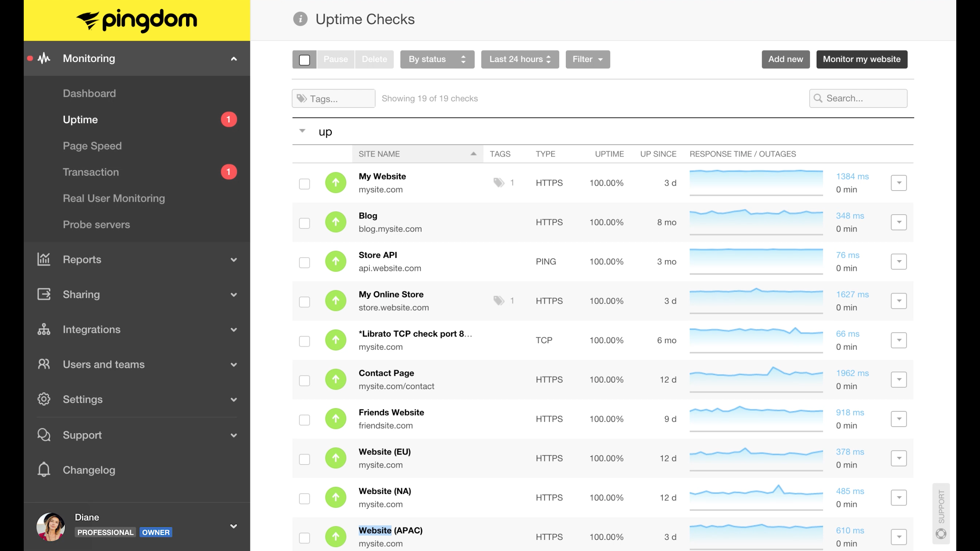Image resolution: width=980 pixels, height=551 pixels.
Task: Click the Monitoring section icon
Action: pyautogui.click(x=43, y=58)
